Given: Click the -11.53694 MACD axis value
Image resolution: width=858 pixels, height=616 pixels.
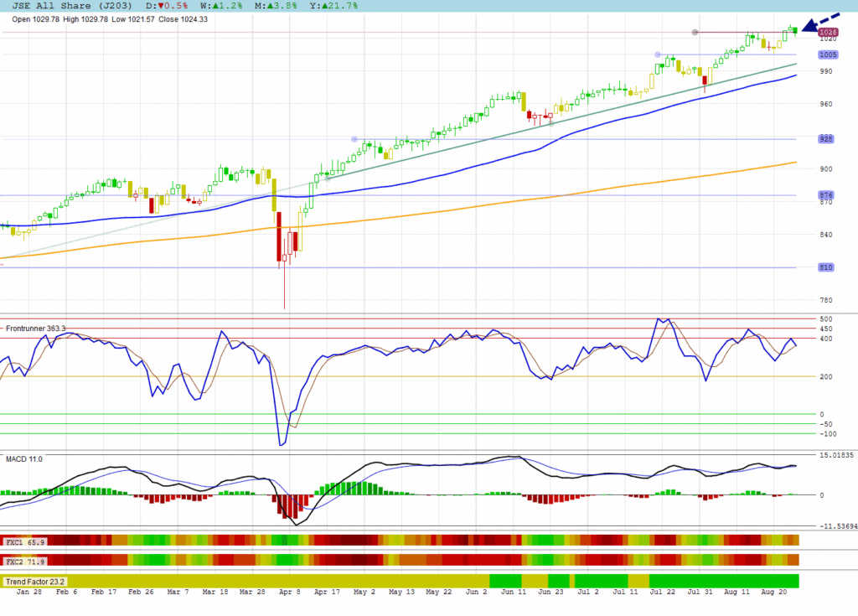Looking at the screenshot, I should pos(838,526).
